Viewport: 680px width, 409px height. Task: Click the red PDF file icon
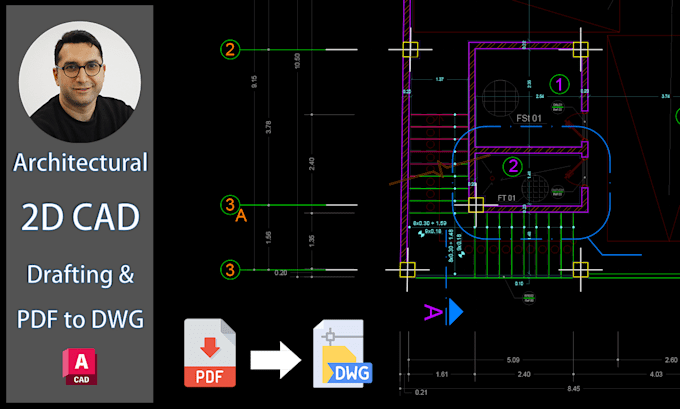(x=210, y=353)
